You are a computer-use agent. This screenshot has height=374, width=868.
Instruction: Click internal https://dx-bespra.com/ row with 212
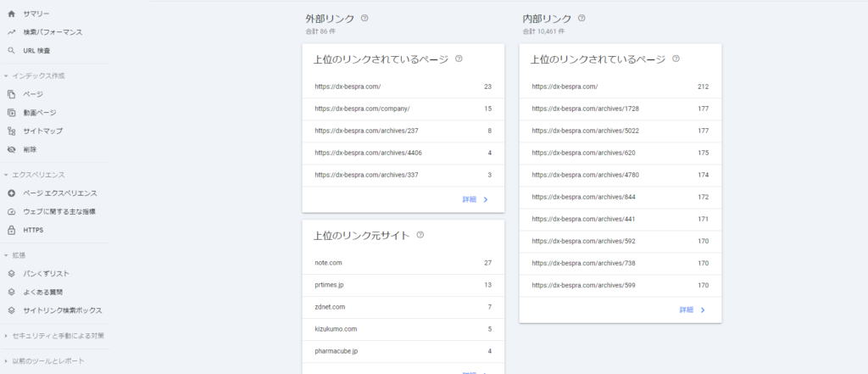coord(620,87)
